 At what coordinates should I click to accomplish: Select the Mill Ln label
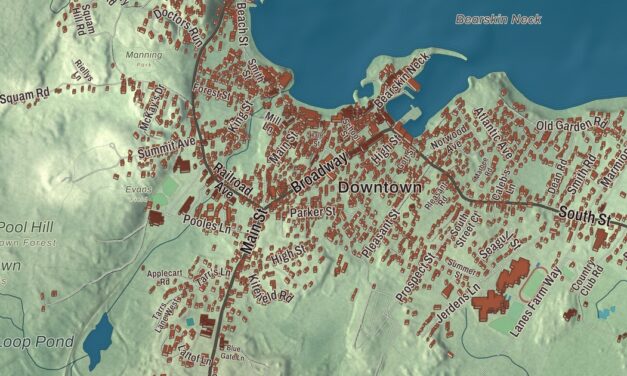coord(273,123)
